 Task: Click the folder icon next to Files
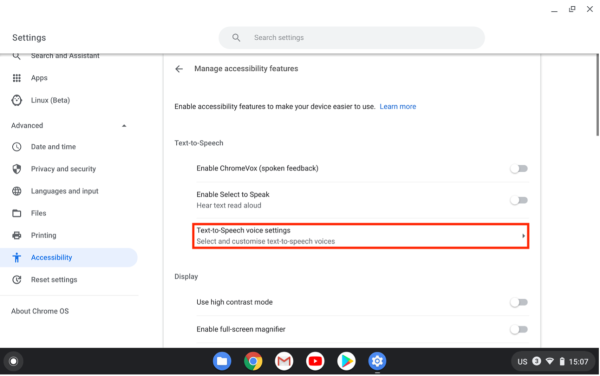point(16,213)
